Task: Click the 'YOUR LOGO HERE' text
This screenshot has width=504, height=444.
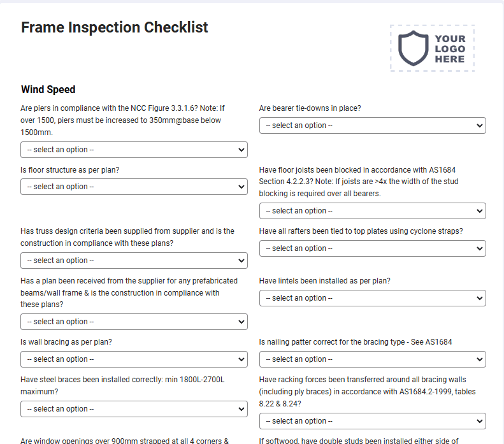Action: (450, 49)
